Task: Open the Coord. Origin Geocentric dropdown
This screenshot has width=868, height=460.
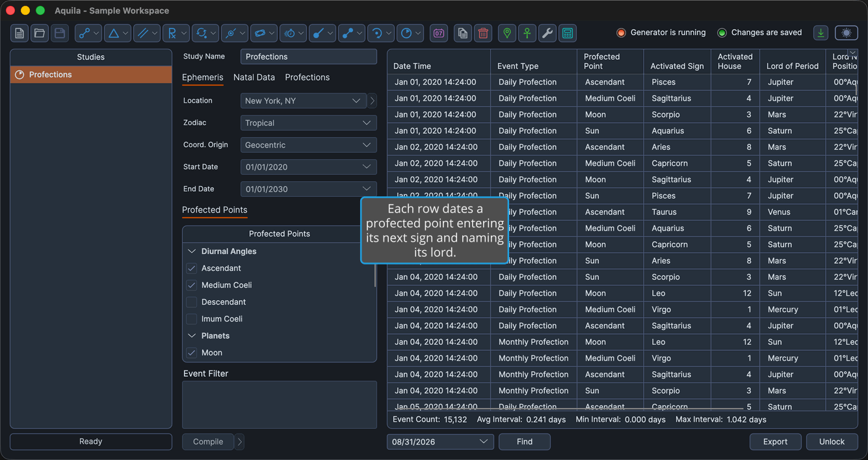Action: coord(308,145)
